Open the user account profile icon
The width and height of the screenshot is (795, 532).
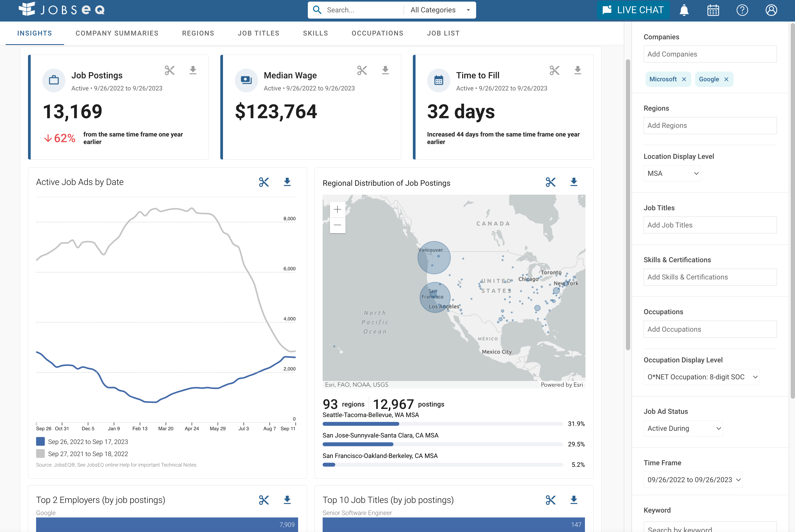click(x=771, y=10)
